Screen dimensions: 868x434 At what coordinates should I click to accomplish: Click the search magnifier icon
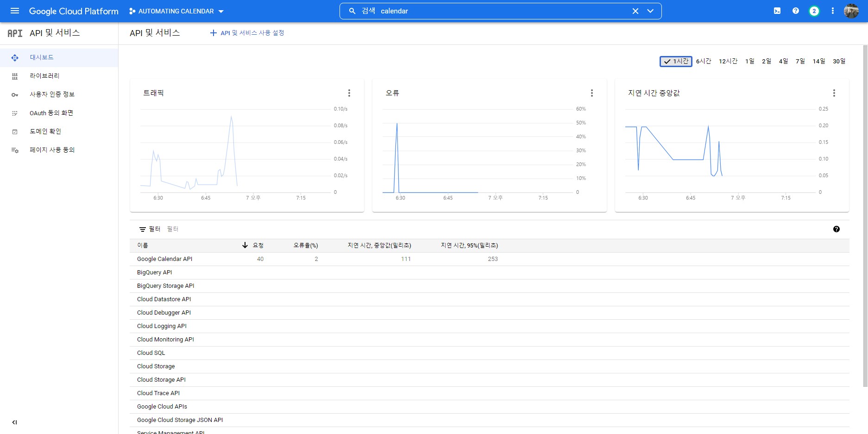[x=352, y=11]
